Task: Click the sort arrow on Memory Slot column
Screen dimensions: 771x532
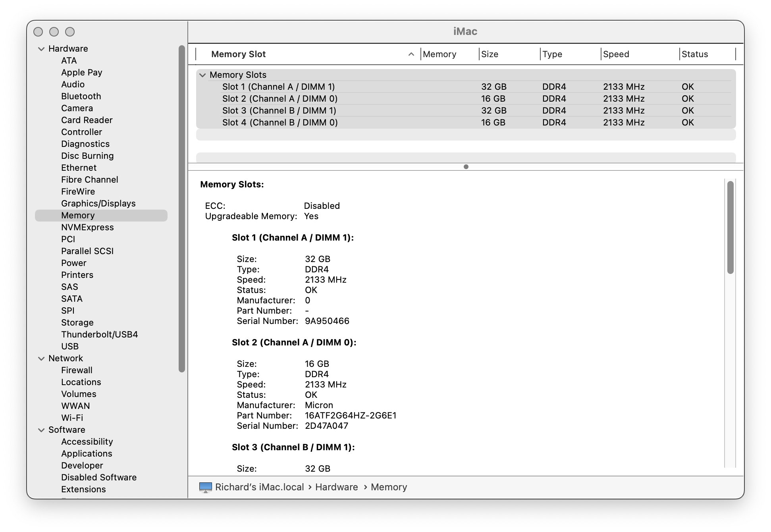Action: tap(411, 54)
